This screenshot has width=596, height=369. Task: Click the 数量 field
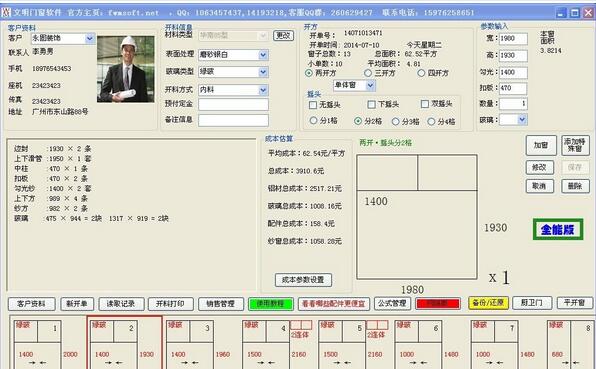[x=513, y=104]
